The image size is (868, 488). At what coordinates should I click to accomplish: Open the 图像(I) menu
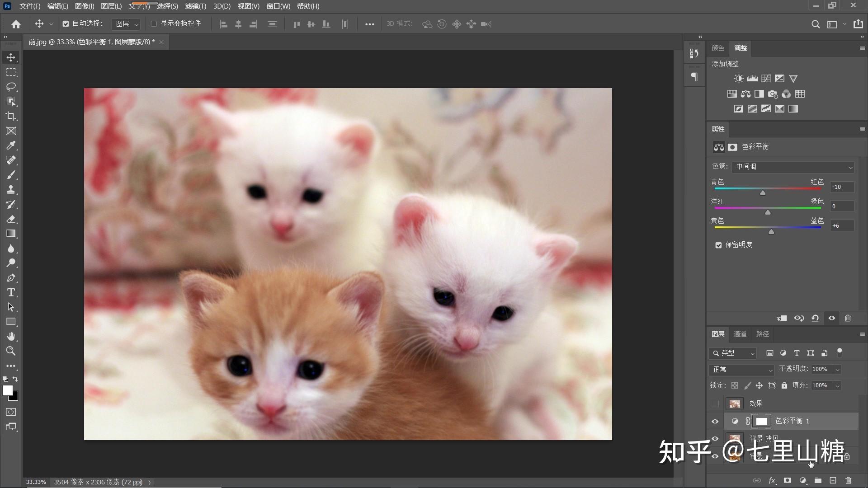(x=85, y=6)
